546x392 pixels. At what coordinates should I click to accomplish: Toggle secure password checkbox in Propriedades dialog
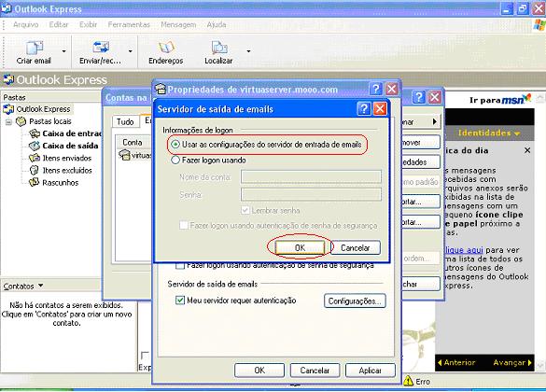click(x=180, y=266)
